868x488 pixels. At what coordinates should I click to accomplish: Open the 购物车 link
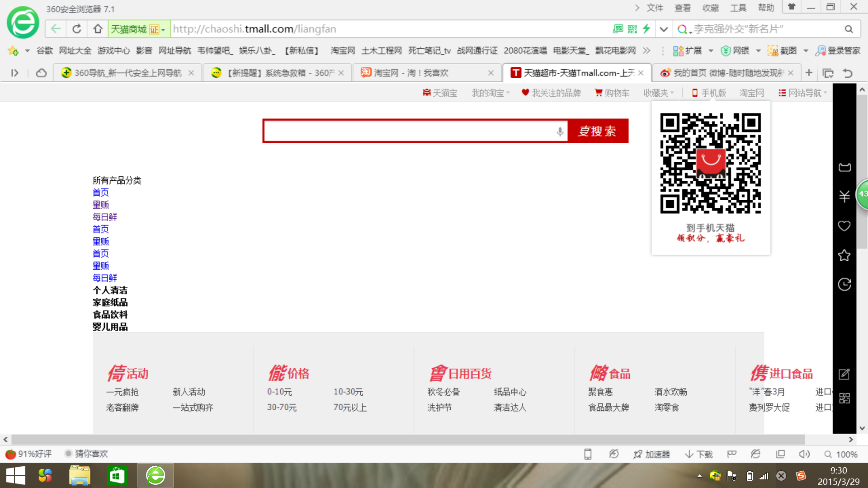(612, 93)
